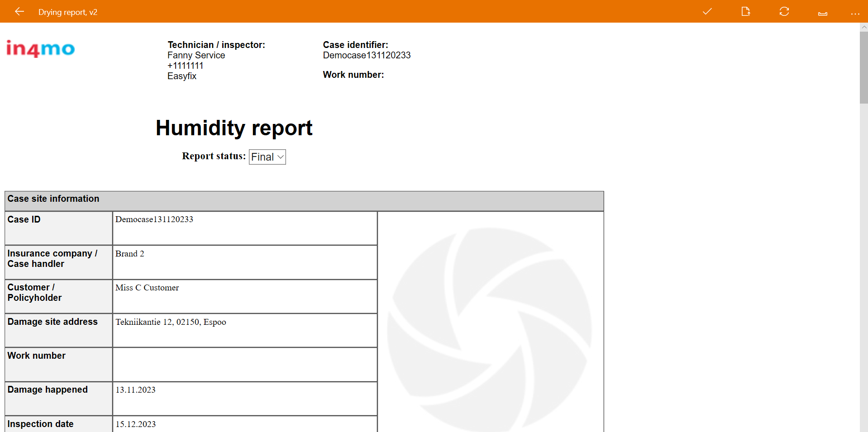The width and height of the screenshot is (868, 432).
Task: Go back using the arrow icon
Action: pos(19,12)
